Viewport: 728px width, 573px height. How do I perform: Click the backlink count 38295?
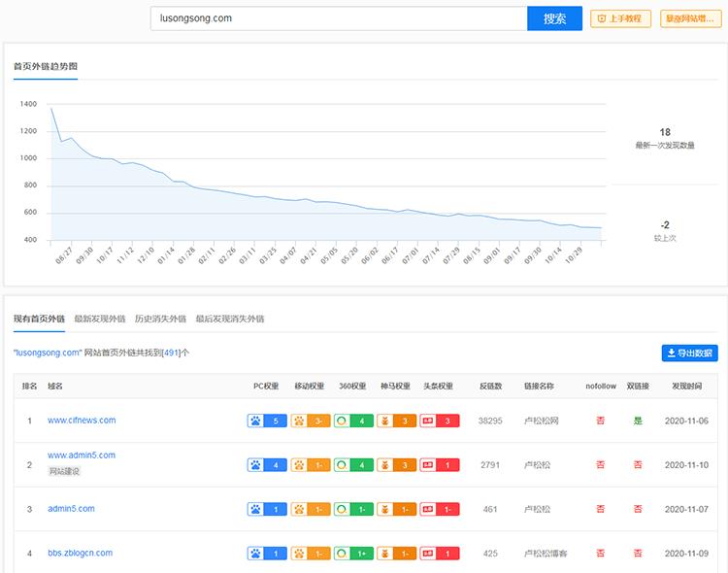pyautogui.click(x=490, y=421)
